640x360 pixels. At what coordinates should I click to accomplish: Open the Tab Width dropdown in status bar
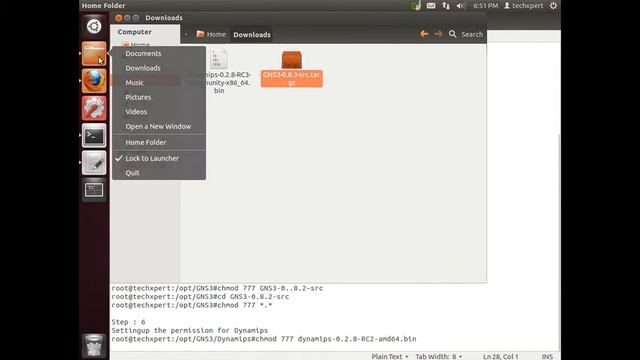click(x=439, y=356)
